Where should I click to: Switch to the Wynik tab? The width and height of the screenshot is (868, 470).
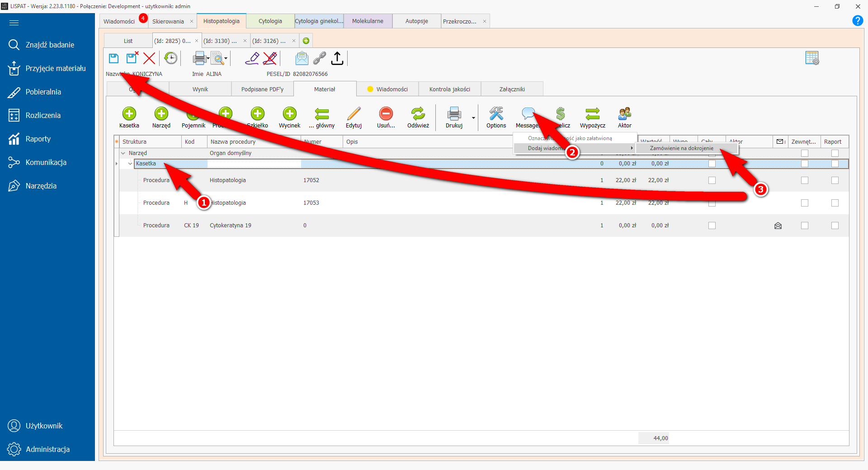[200, 89]
